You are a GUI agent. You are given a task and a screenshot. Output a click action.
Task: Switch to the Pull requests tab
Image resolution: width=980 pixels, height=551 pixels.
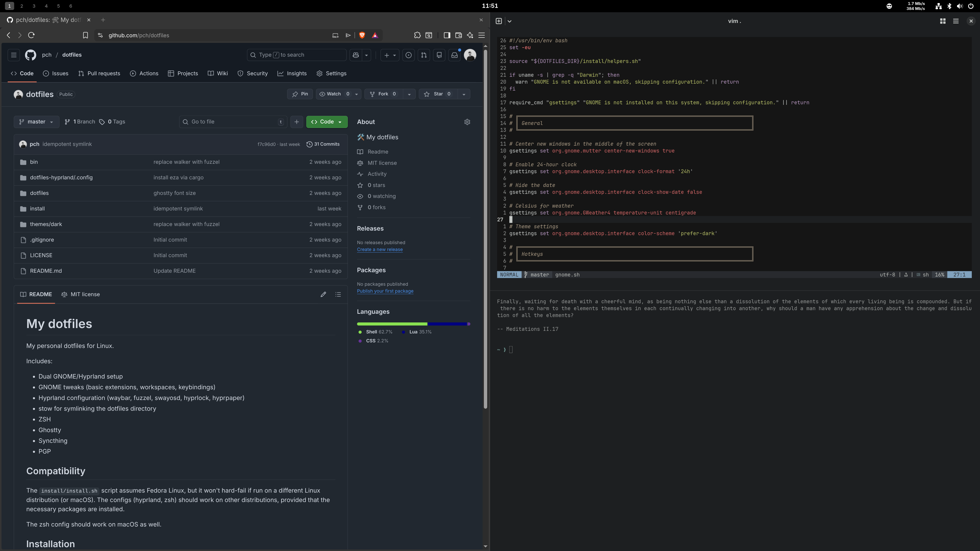99,73
